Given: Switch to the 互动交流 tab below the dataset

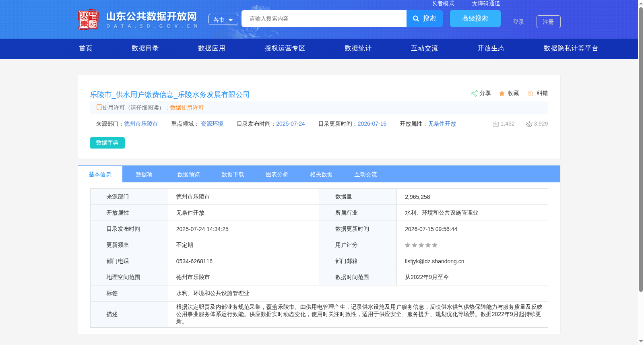Looking at the screenshot, I should (366, 174).
